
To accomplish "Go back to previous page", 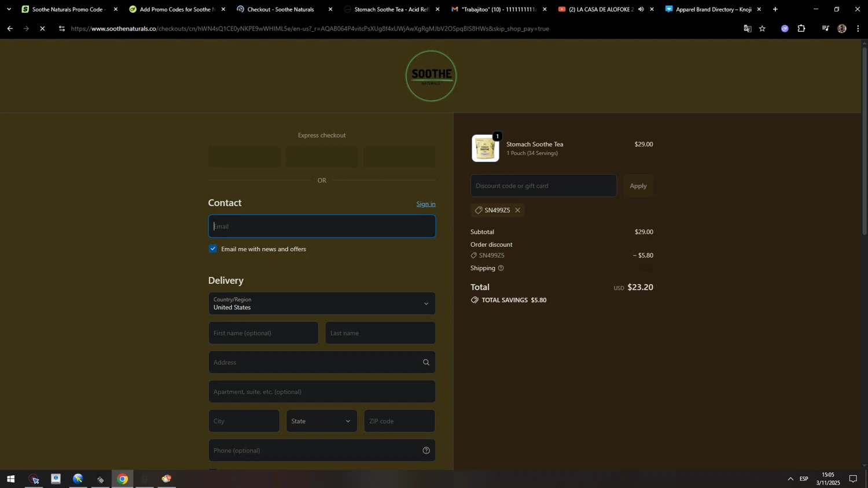I will coord(10,28).
